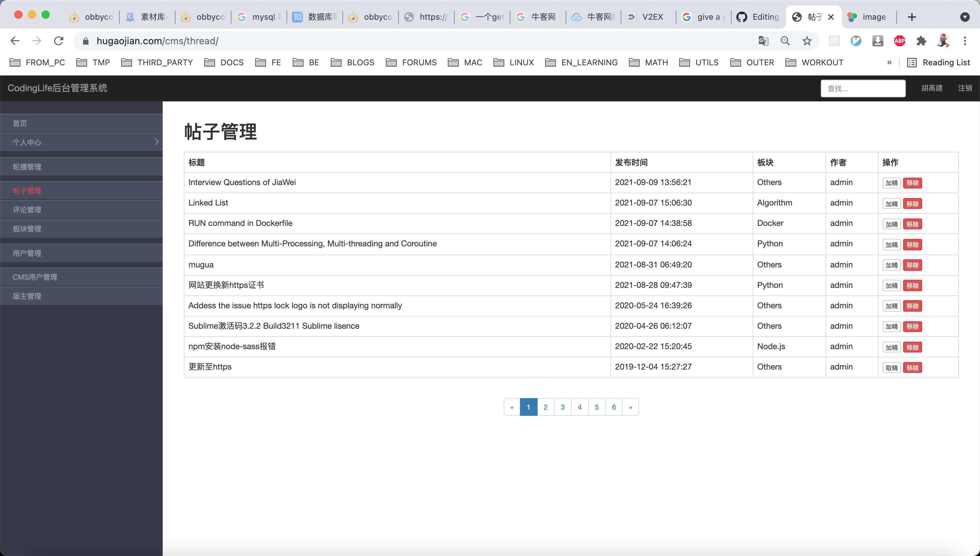Image resolution: width=980 pixels, height=556 pixels.
Task: Switch to the V2EX browser tab
Action: click(649, 17)
